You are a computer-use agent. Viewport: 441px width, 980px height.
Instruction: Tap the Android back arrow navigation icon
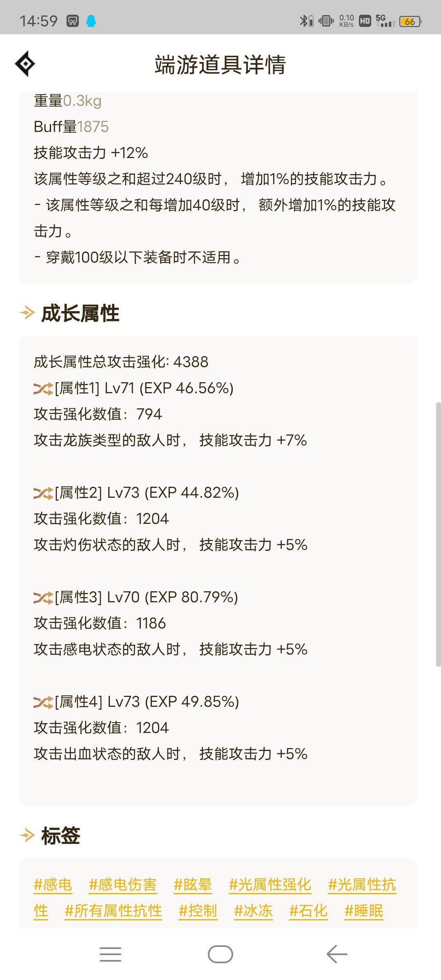(x=337, y=954)
